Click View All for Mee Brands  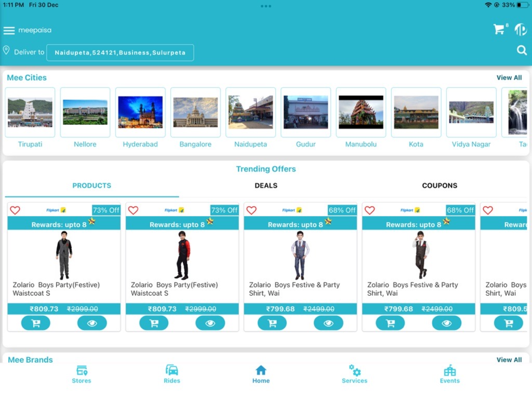coord(509,359)
